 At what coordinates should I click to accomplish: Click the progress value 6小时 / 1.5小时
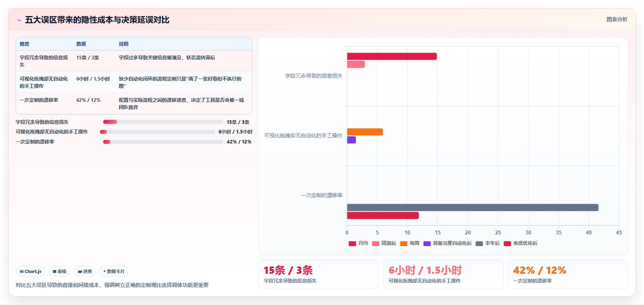pos(235,132)
